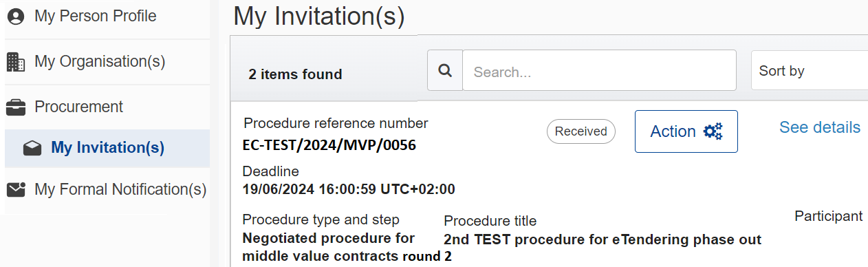Click the magnifying glass search icon

[x=445, y=70]
